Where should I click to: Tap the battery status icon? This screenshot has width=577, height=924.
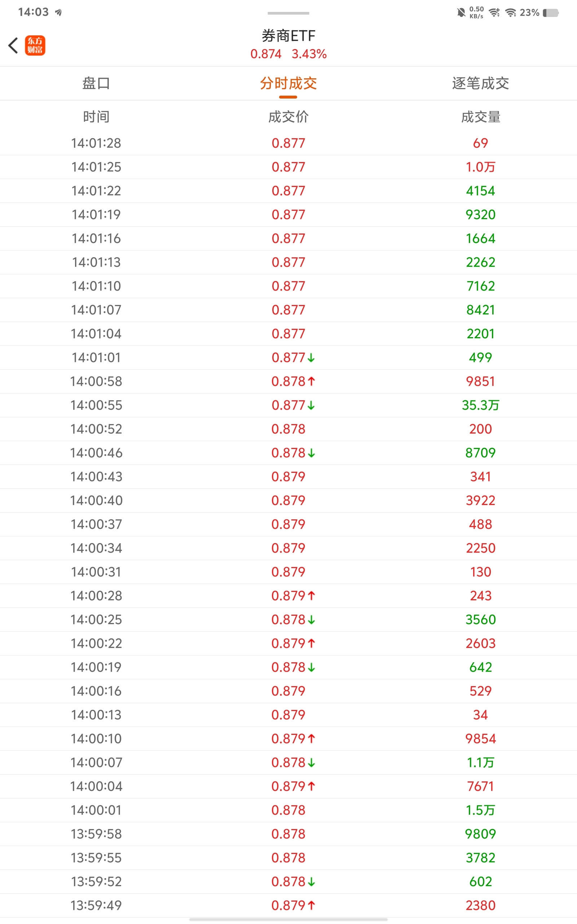coord(551,13)
